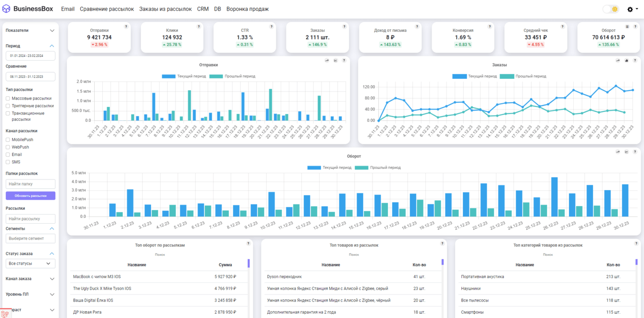Screen dimensions: 644x318
Task: Click the BusinessBox logo icon
Action: point(6,9)
